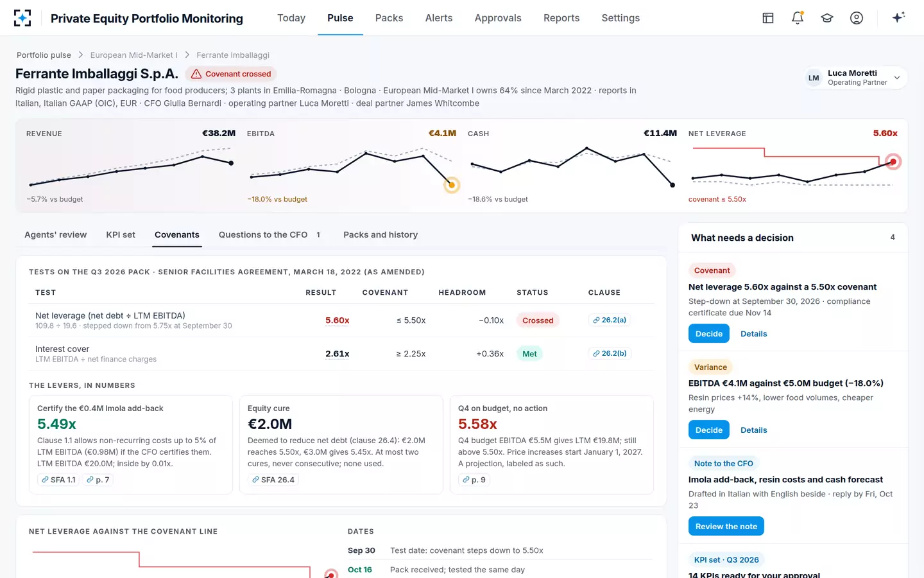This screenshot has height=578, width=924.
Task: Switch to the KPI set tab
Action: (x=121, y=235)
